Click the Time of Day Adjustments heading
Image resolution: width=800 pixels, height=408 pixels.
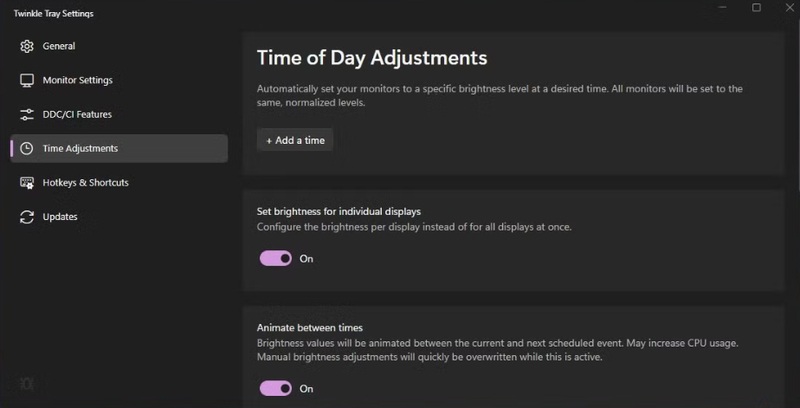point(372,58)
